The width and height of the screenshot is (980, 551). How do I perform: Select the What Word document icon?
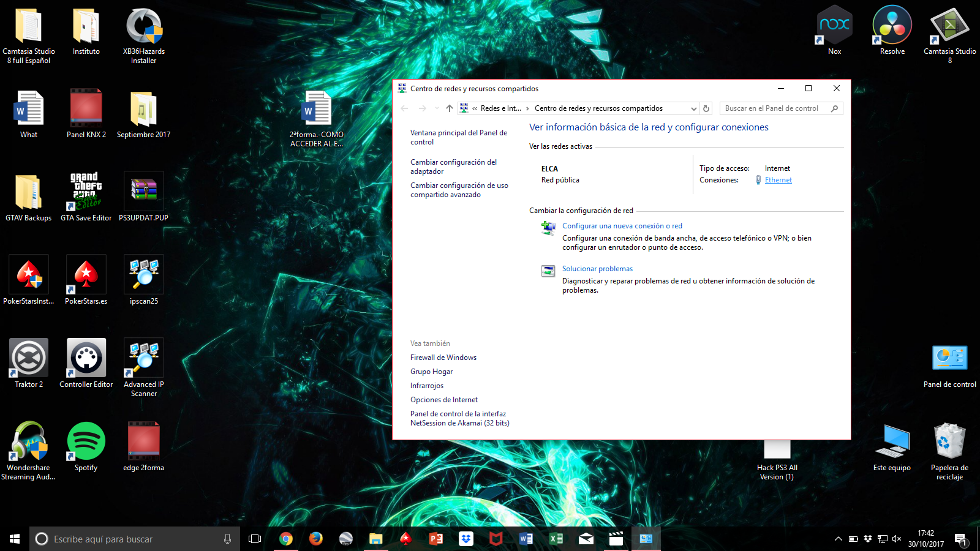tap(29, 114)
